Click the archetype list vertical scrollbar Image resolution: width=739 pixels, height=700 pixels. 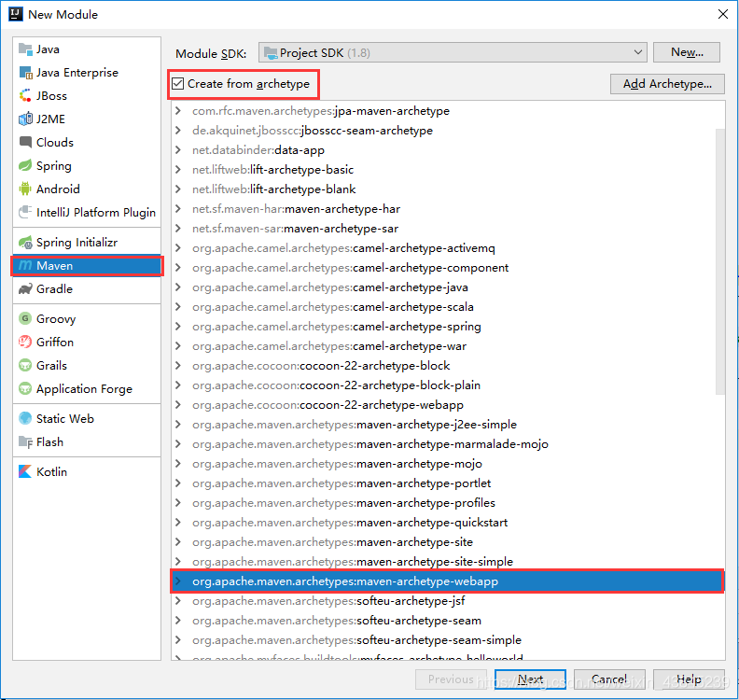719,261
